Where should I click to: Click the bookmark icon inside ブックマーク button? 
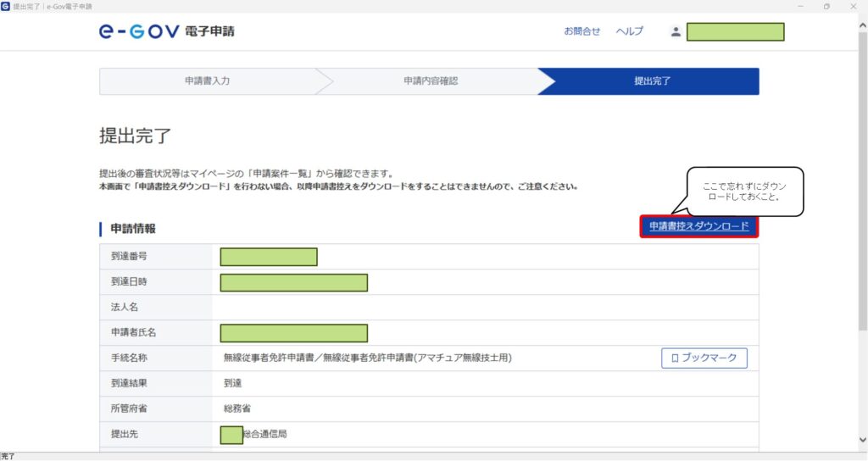pyautogui.click(x=675, y=358)
